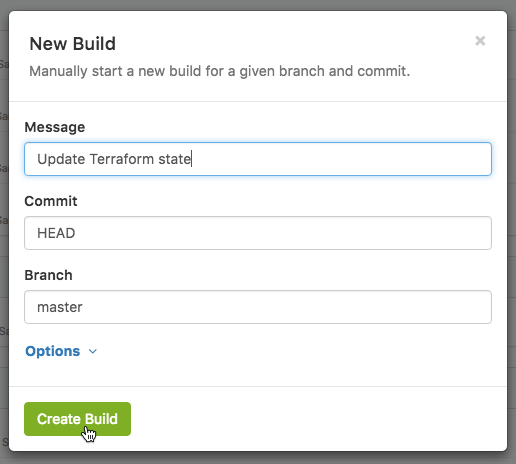Viewport: 516px width, 464px height.
Task: Click the New Build heading
Action: tap(73, 44)
